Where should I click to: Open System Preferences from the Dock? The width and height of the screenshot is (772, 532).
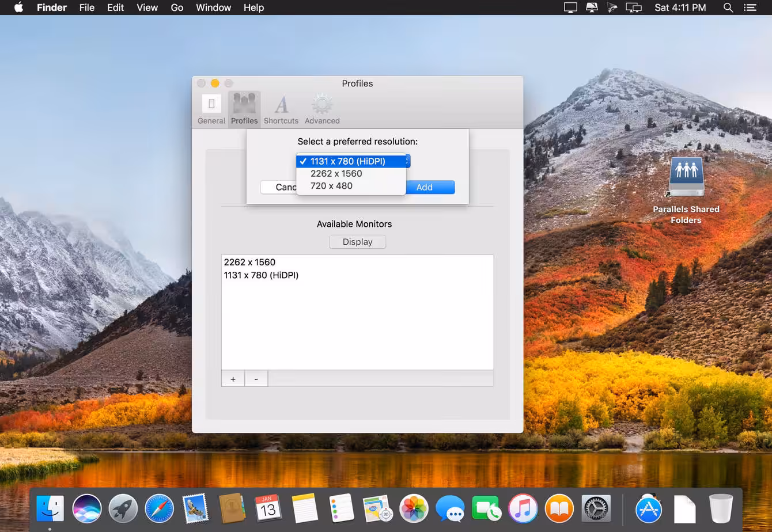pos(596,509)
